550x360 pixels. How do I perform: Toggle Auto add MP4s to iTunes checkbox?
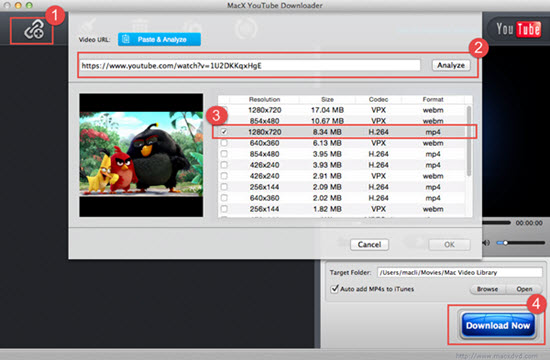click(335, 289)
